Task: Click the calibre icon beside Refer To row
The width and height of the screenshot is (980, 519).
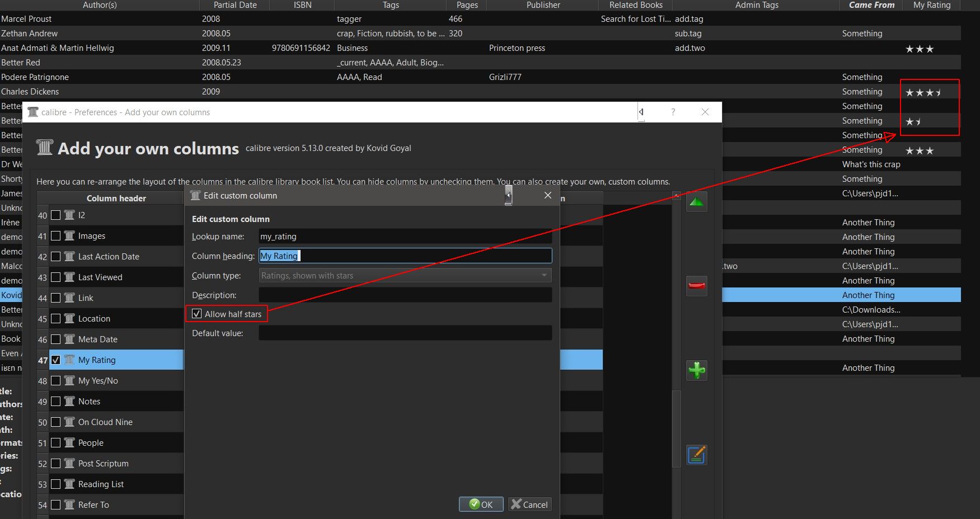Action: tap(69, 504)
